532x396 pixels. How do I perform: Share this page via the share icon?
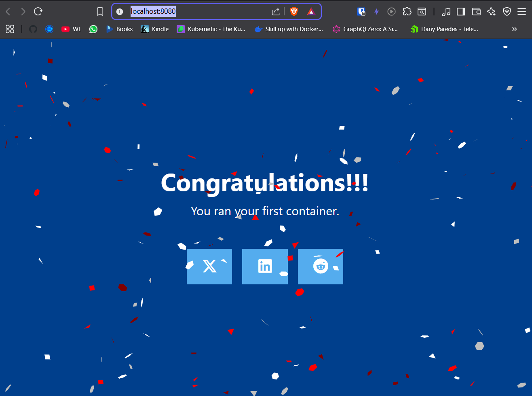[276, 11]
